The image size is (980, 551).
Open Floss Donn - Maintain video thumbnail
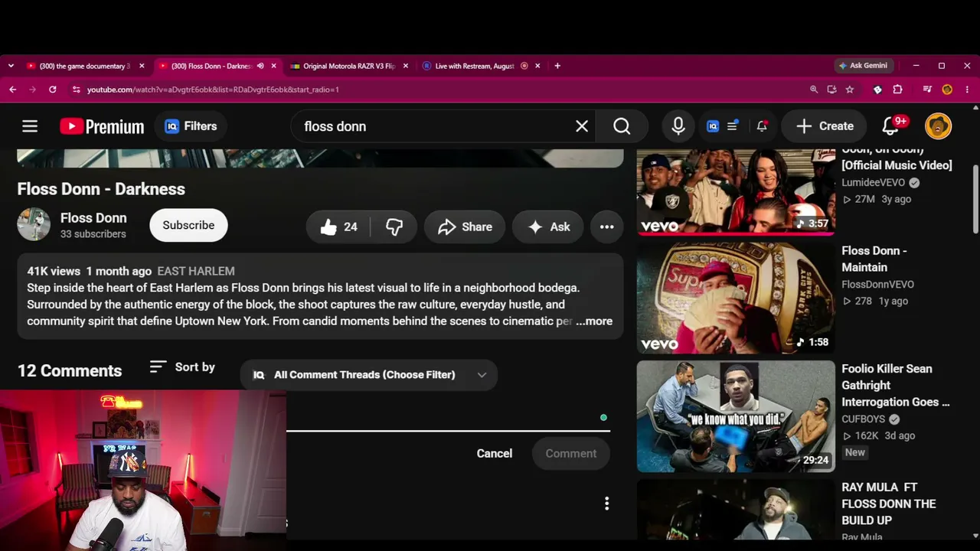pos(736,298)
